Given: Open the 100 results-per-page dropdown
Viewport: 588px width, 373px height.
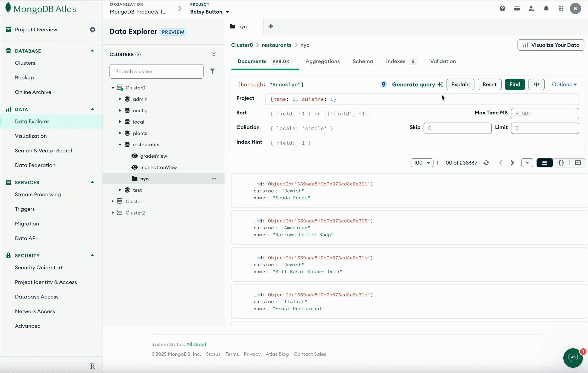Looking at the screenshot, I should 422,163.
